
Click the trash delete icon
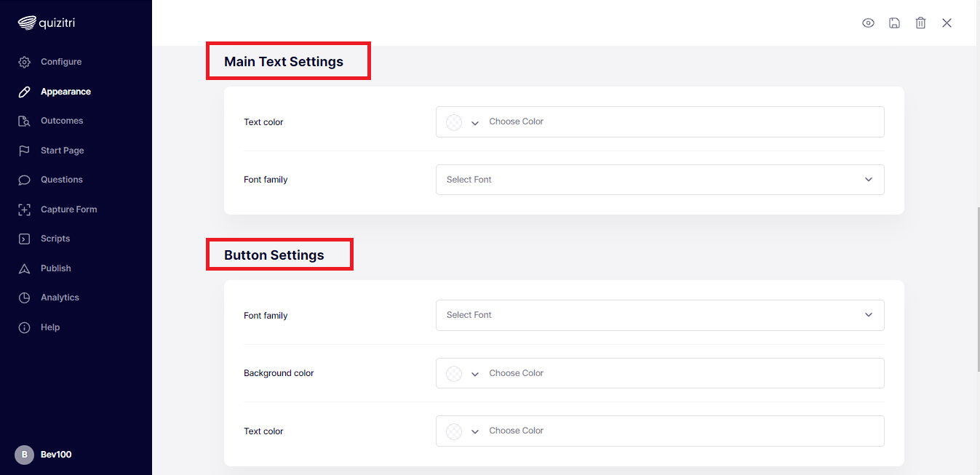[920, 23]
